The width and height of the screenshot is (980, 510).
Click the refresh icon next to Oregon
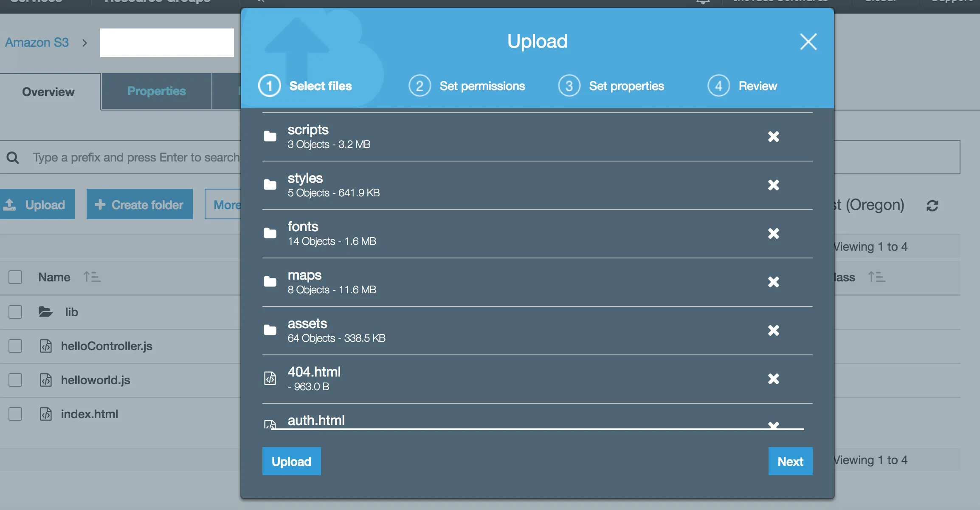click(x=932, y=206)
